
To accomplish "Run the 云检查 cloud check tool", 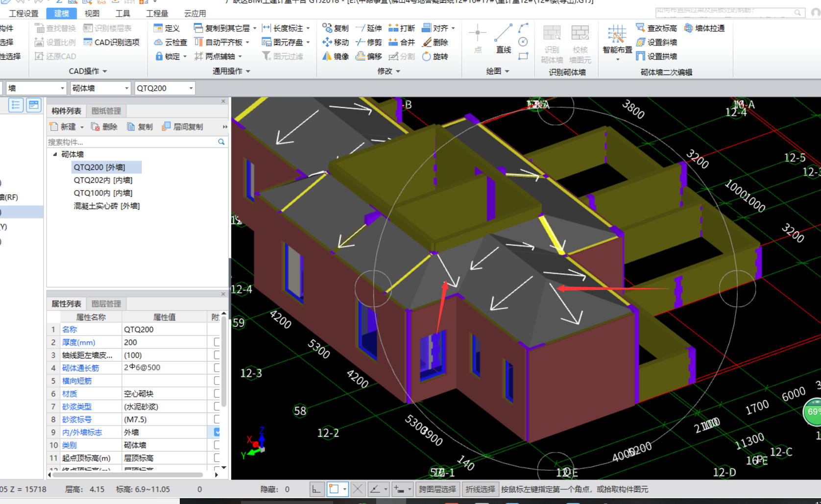I will [x=169, y=43].
